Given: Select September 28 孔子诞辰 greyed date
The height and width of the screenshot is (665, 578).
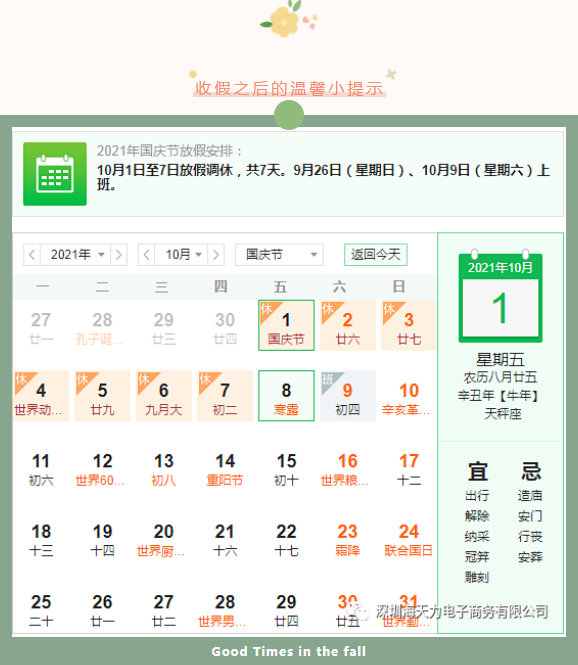Looking at the screenshot, I should [x=102, y=327].
